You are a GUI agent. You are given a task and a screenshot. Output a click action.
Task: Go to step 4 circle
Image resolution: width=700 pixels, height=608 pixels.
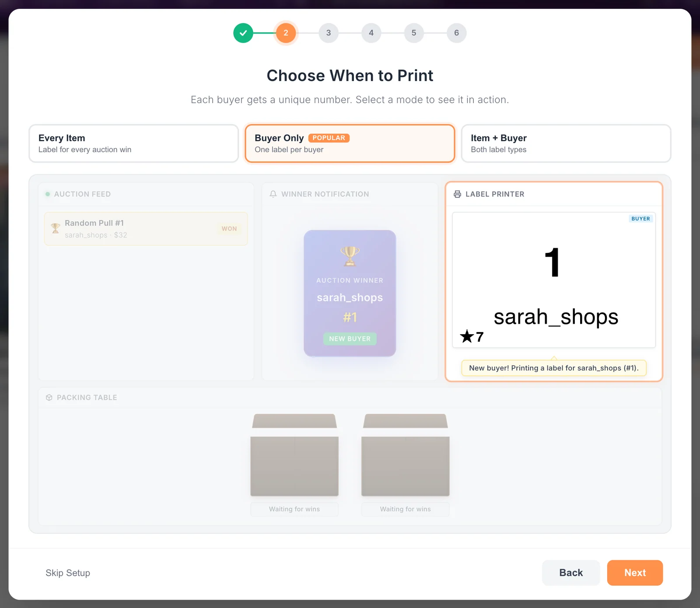point(371,33)
